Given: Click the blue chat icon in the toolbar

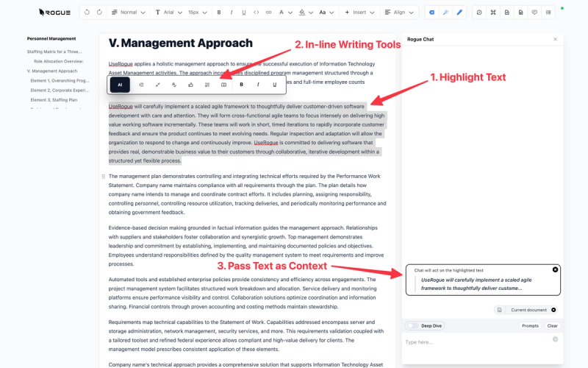Looking at the screenshot, I should point(431,13).
